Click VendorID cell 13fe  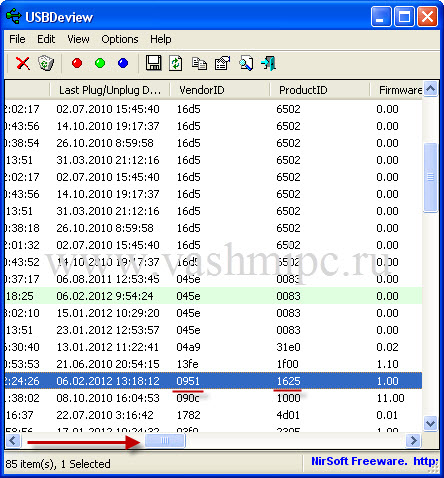click(187, 364)
